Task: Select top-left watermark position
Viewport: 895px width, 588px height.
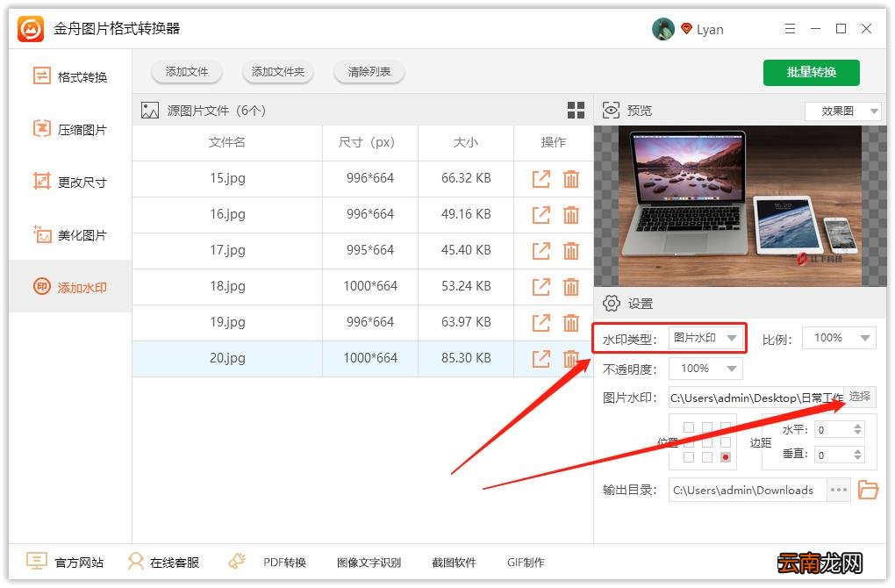Action: 689,427
